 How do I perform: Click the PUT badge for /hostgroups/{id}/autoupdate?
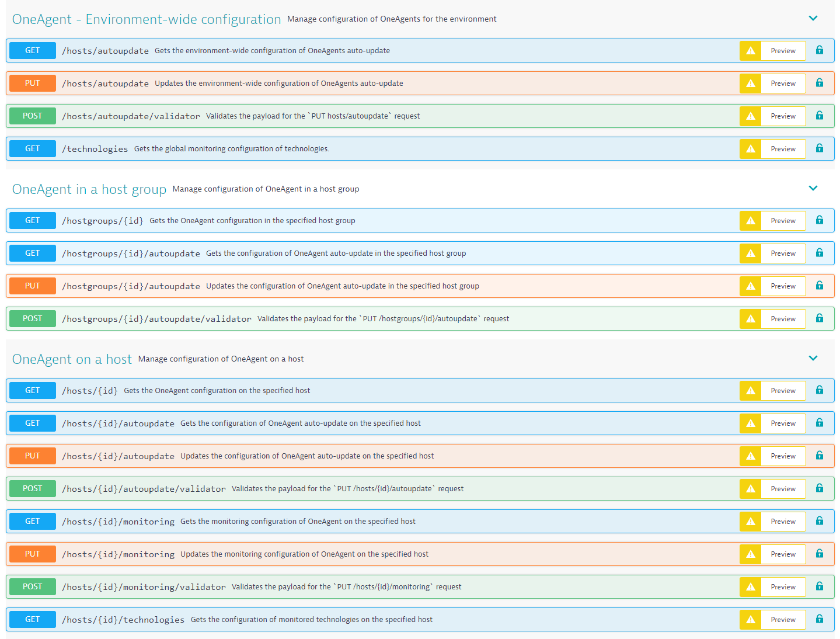tap(33, 286)
